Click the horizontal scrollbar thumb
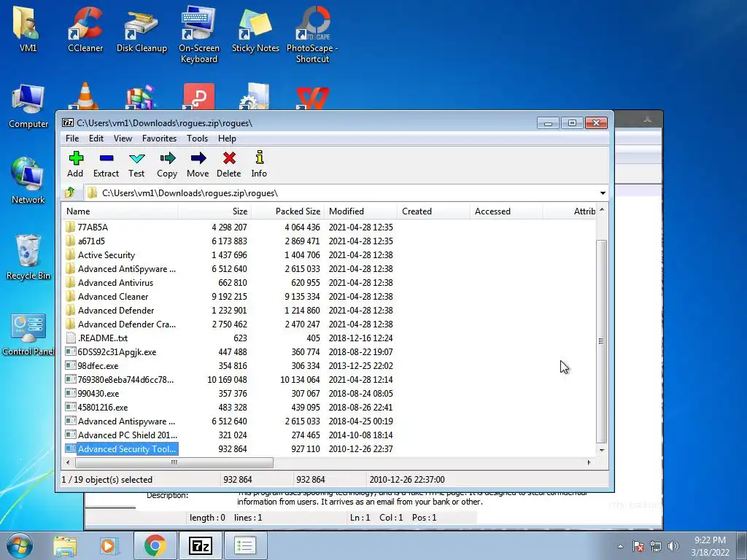The height and width of the screenshot is (560, 747). [x=174, y=462]
